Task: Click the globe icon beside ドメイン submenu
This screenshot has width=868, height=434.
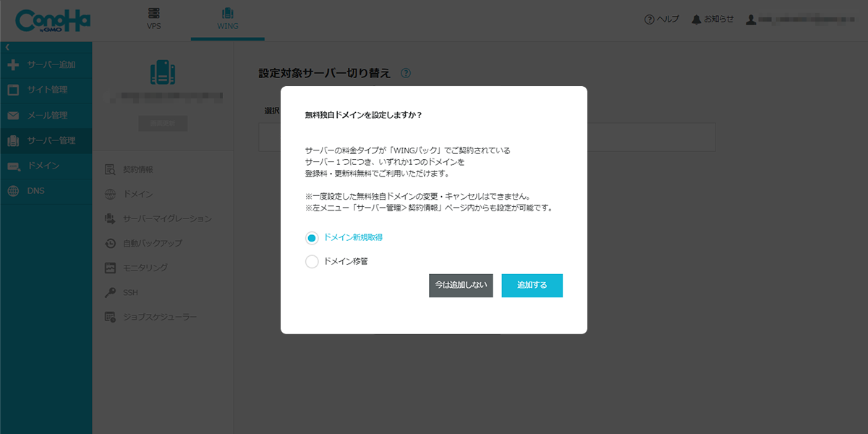Action: [x=110, y=195]
